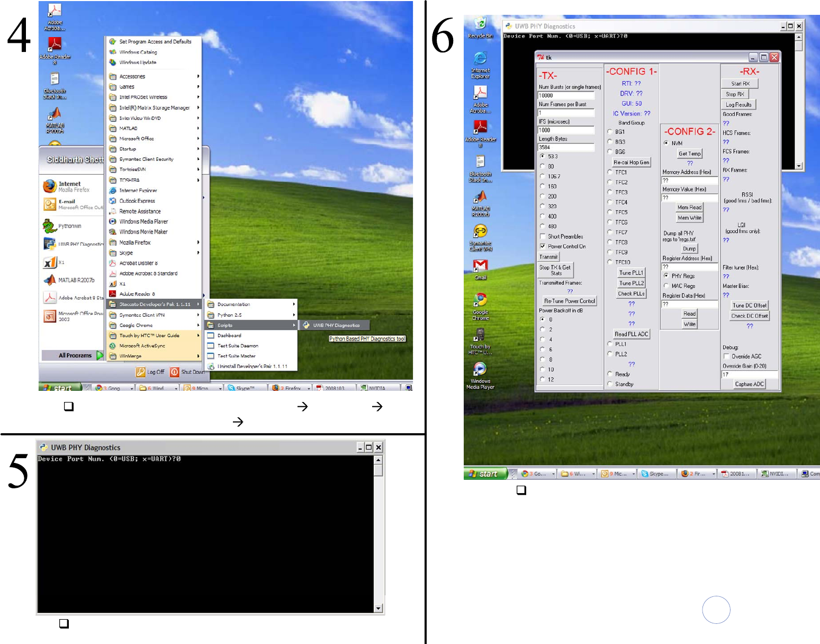Click the Get Temp button
The width and height of the screenshot is (820, 644).
[x=689, y=154]
